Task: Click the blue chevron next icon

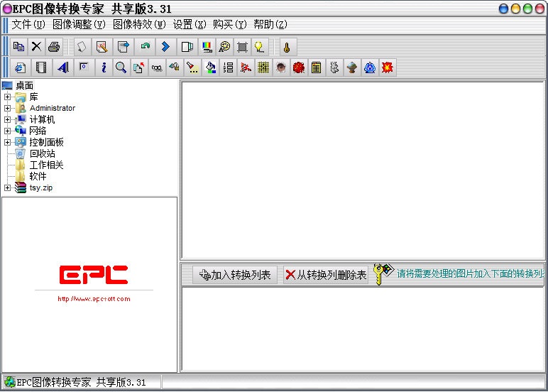Action: click(165, 46)
